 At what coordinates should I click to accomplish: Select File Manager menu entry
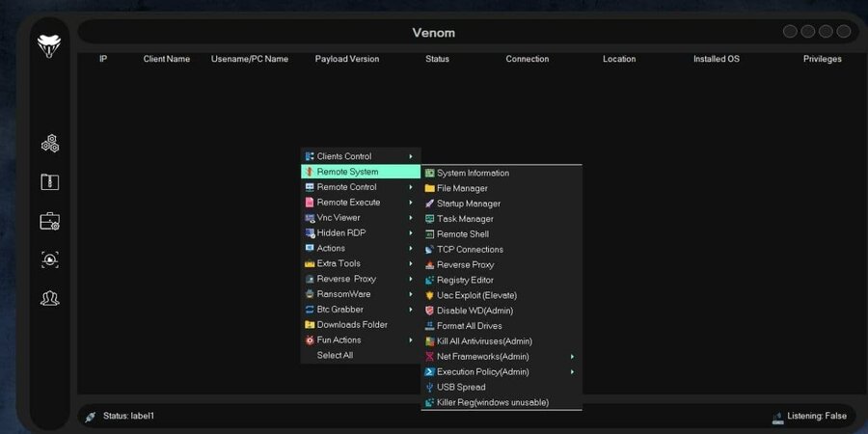[x=462, y=188]
